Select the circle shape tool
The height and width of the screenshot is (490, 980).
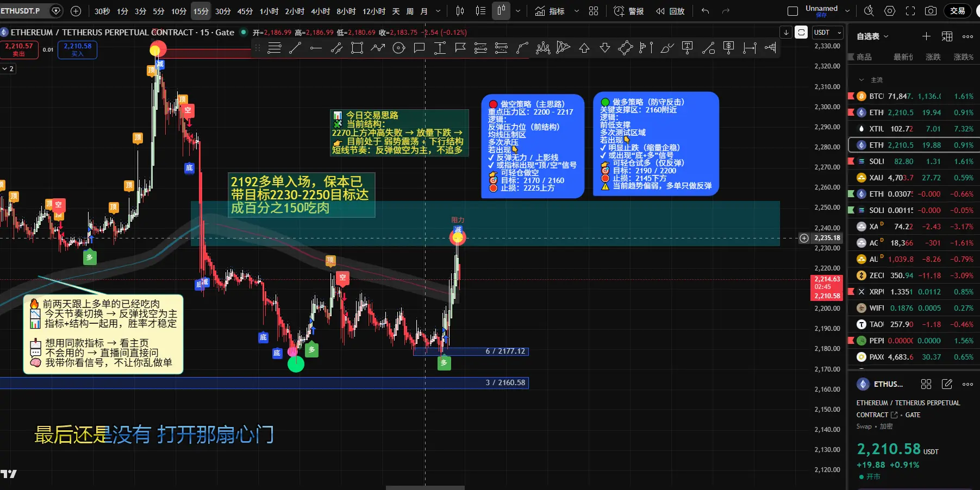398,48
